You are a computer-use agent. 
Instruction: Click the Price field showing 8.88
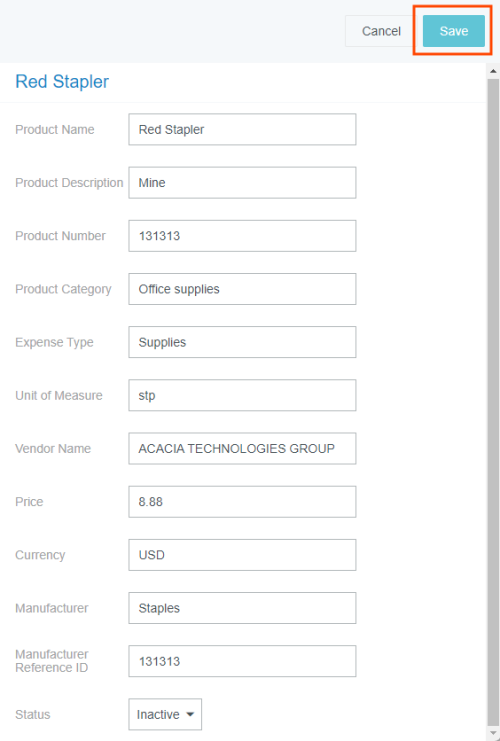click(242, 501)
